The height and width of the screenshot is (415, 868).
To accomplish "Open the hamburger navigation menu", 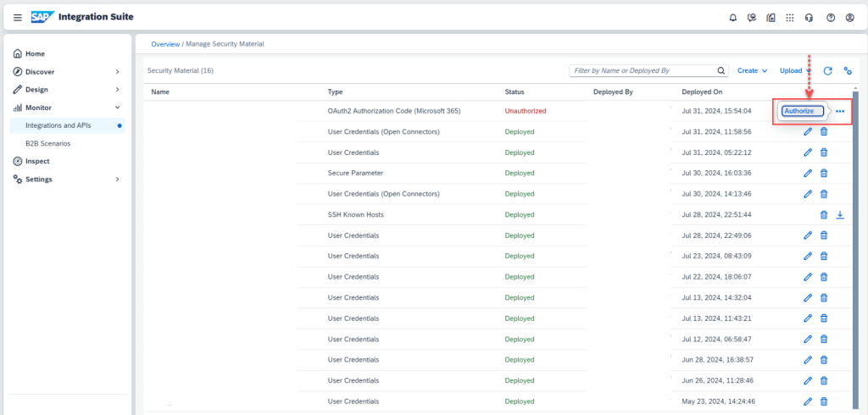I will click(x=18, y=17).
